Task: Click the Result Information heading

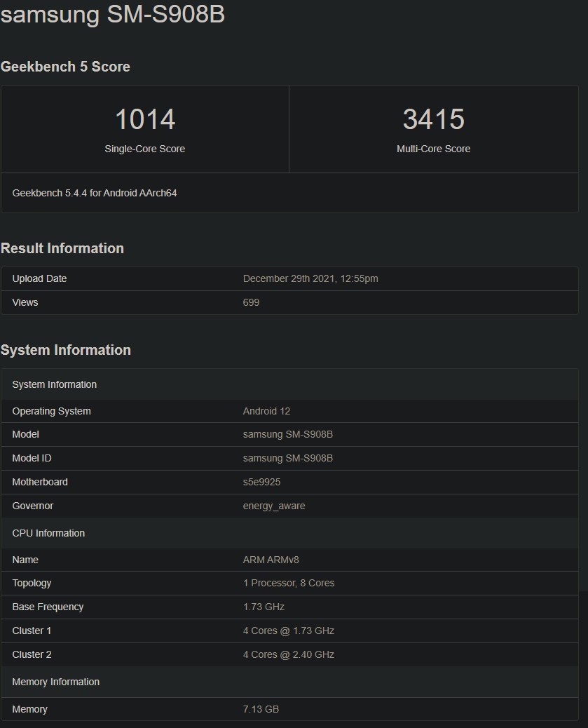Action: pos(62,248)
